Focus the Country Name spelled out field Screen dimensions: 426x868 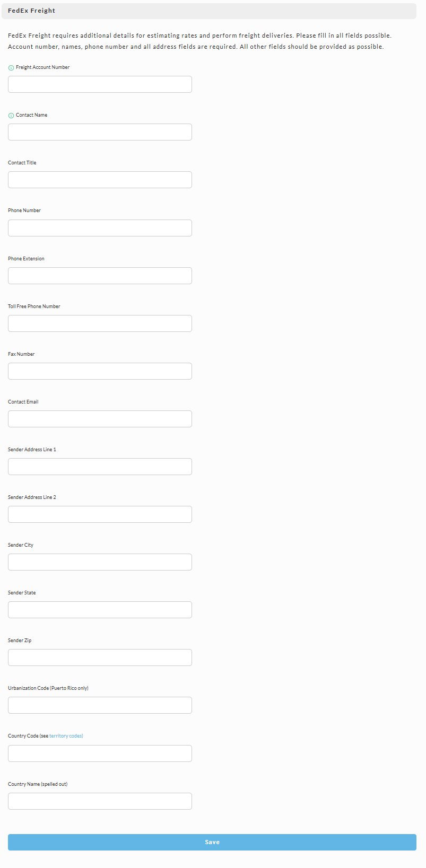click(x=100, y=801)
